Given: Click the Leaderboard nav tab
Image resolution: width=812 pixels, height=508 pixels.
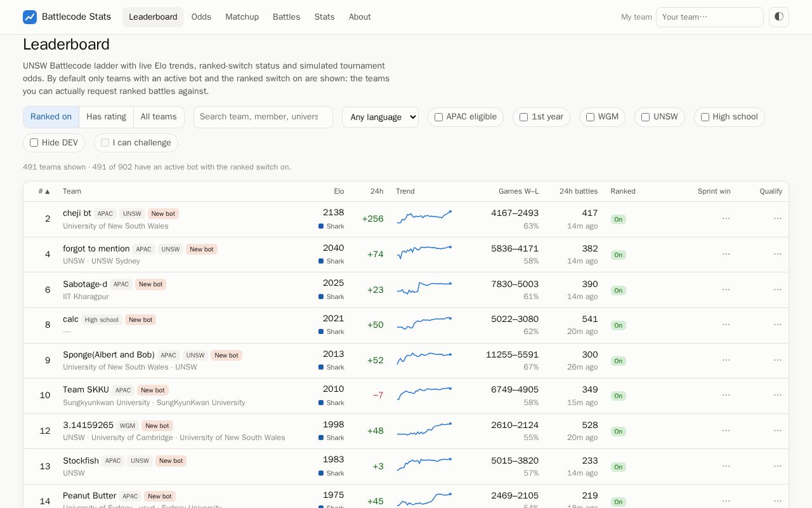Looking at the screenshot, I should point(153,17).
